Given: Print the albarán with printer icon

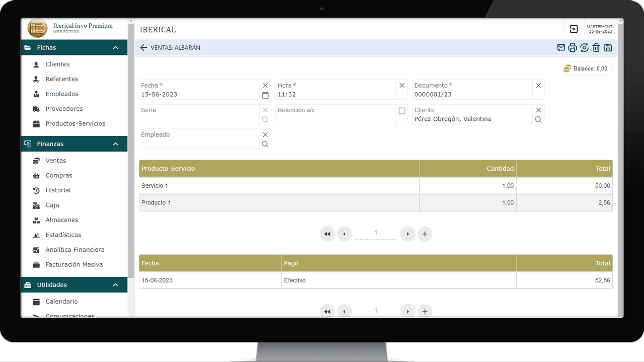Looking at the screenshot, I should point(573,48).
